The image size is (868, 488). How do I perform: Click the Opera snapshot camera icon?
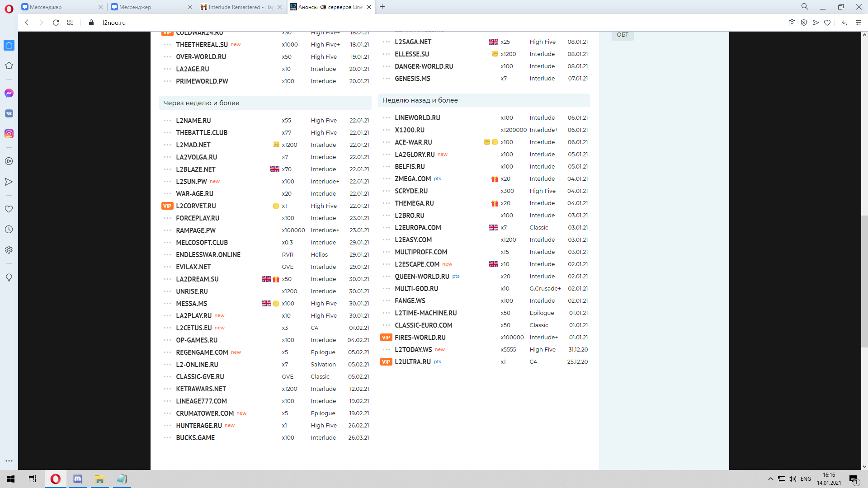(x=792, y=23)
